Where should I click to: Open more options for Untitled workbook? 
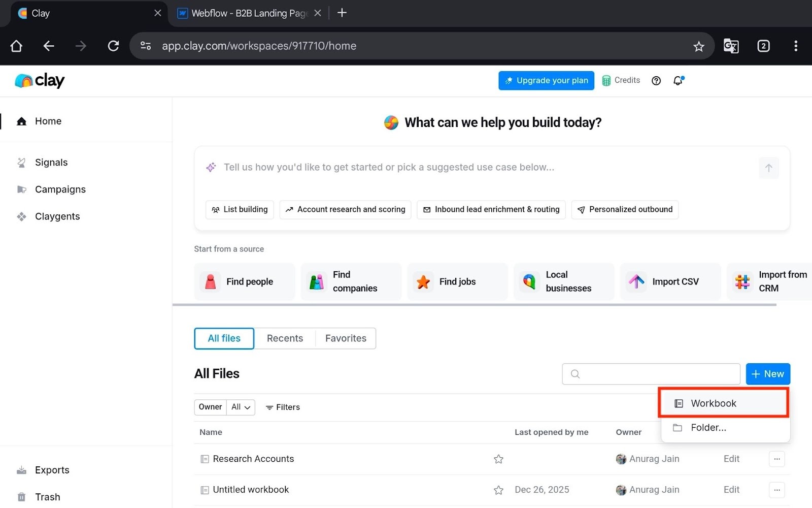coord(777,490)
